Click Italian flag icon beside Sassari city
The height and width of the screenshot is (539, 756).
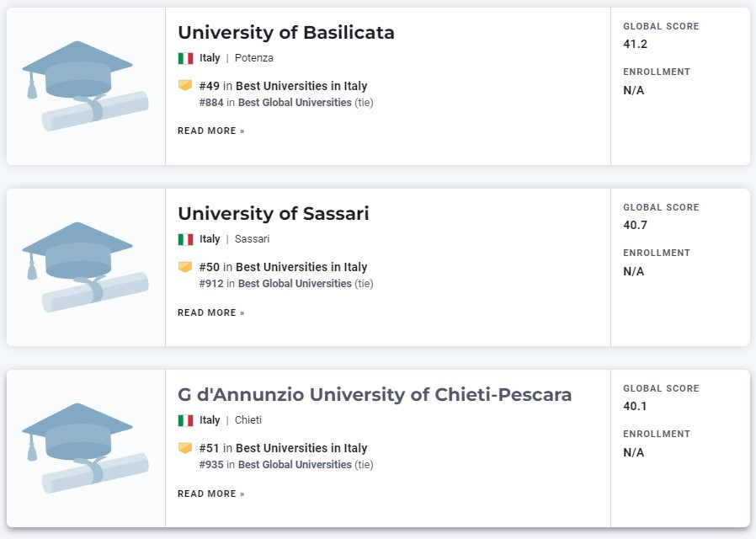(x=185, y=240)
